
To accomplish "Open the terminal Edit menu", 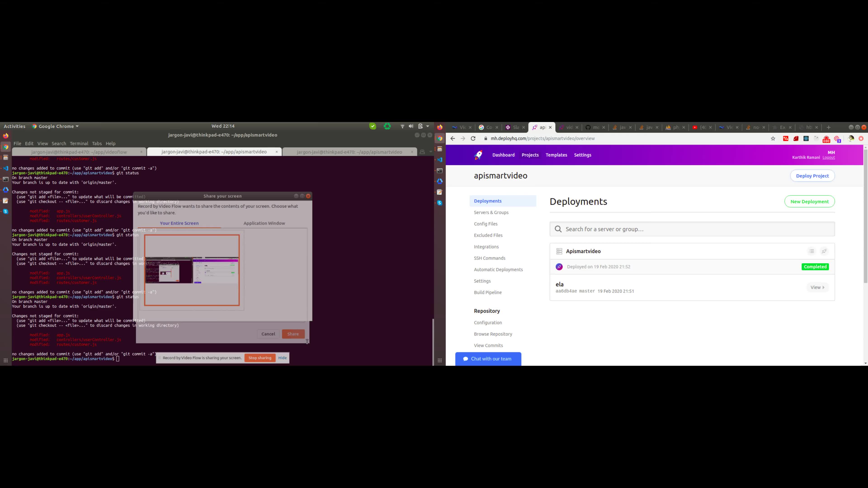I will [x=29, y=143].
